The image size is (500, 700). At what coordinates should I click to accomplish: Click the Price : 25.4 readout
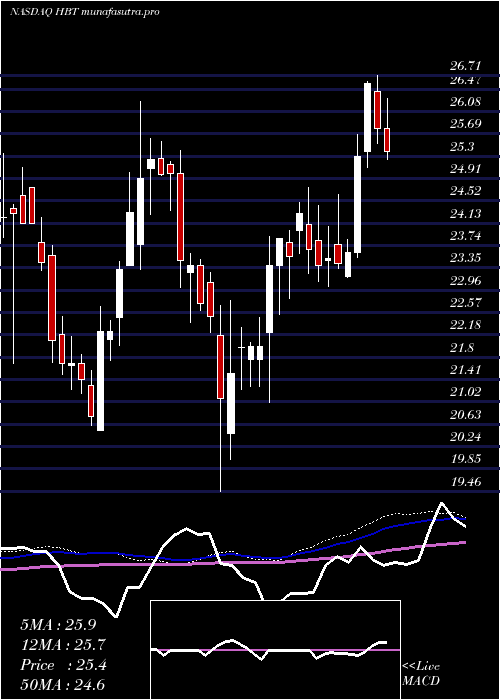(x=63, y=665)
